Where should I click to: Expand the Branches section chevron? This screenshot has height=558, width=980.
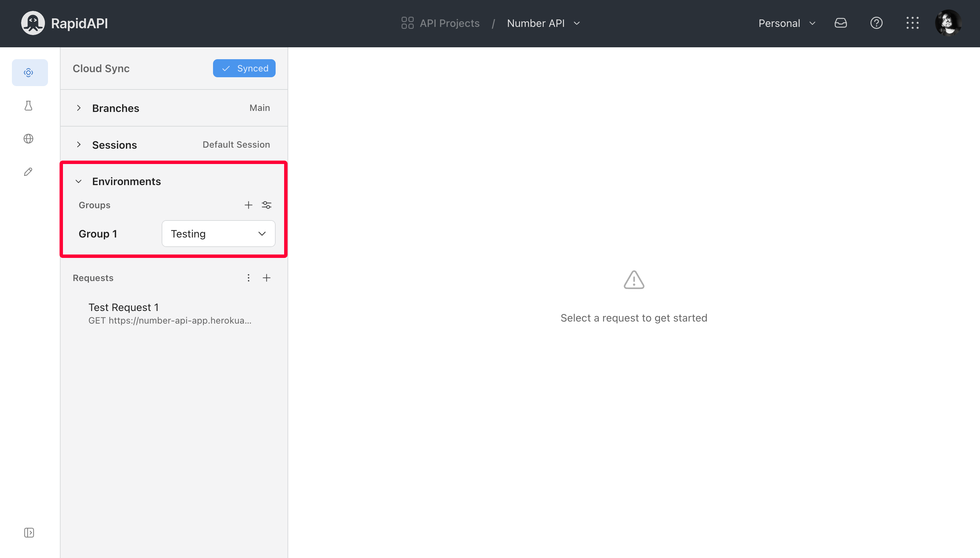[79, 108]
